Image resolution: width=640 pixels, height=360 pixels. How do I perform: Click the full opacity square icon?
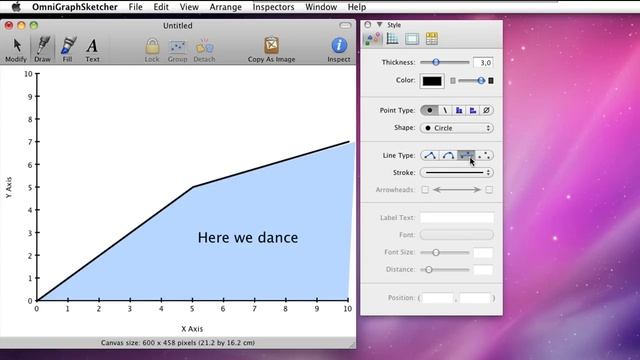coord(491,81)
